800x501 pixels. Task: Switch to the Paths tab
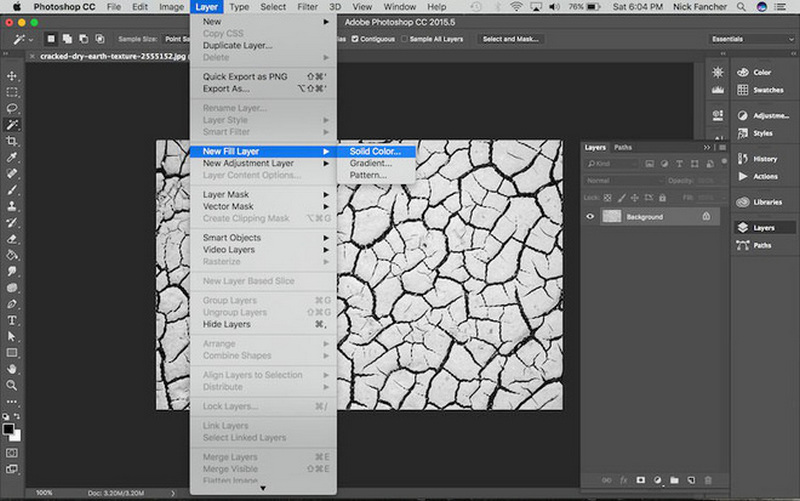click(x=623, y=147)
